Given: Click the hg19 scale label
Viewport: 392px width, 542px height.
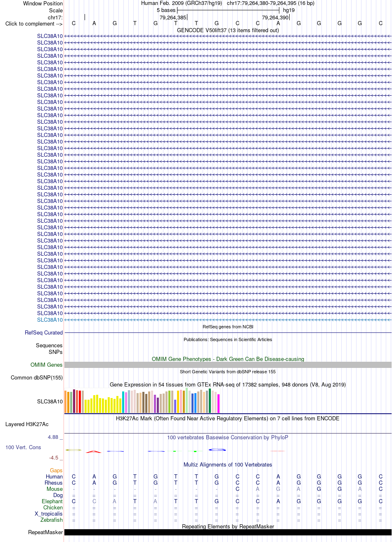Looking at the screenshot, I should pos(289,10).
